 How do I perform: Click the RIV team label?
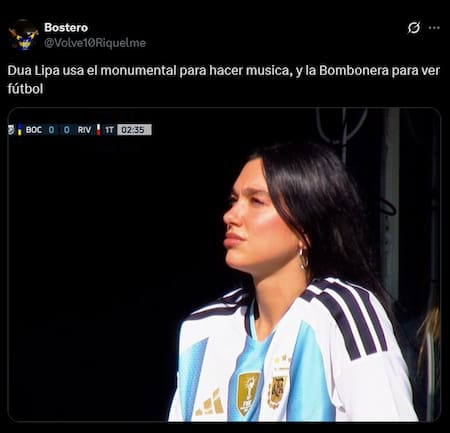84,130
